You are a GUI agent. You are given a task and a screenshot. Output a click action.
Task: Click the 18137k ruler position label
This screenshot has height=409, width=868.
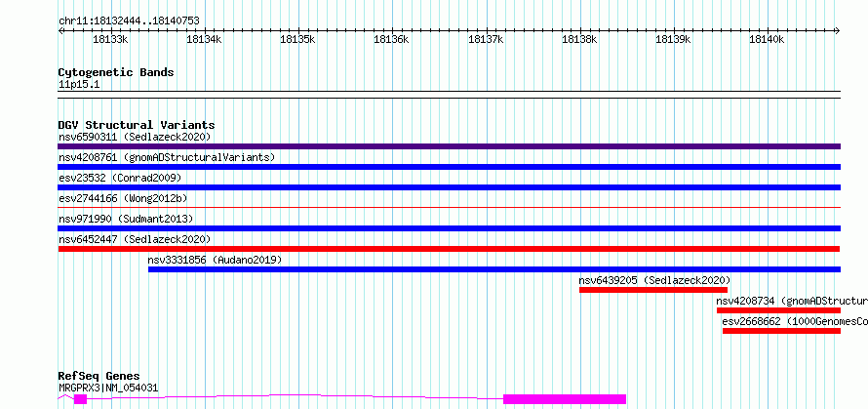click(486, 39)
